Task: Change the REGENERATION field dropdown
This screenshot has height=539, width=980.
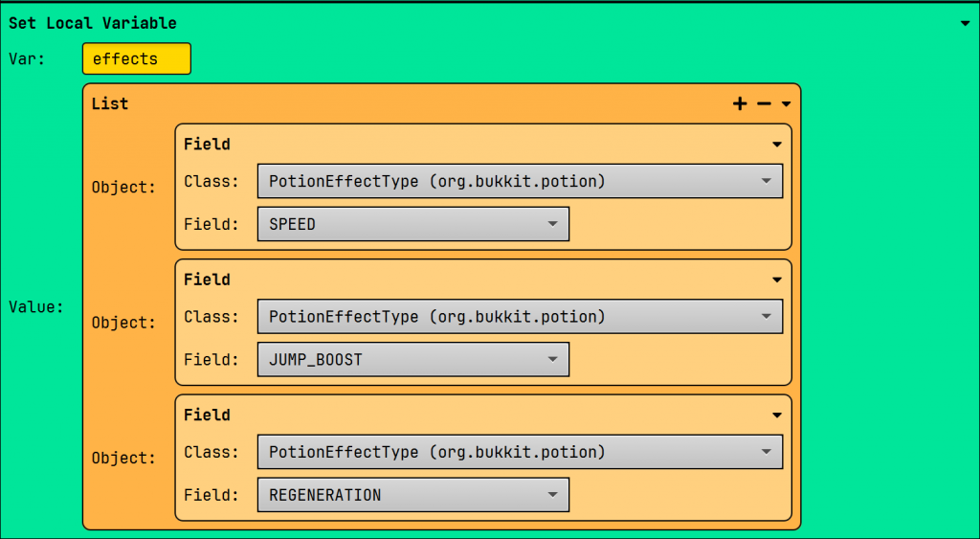Action: coord(412,495)
